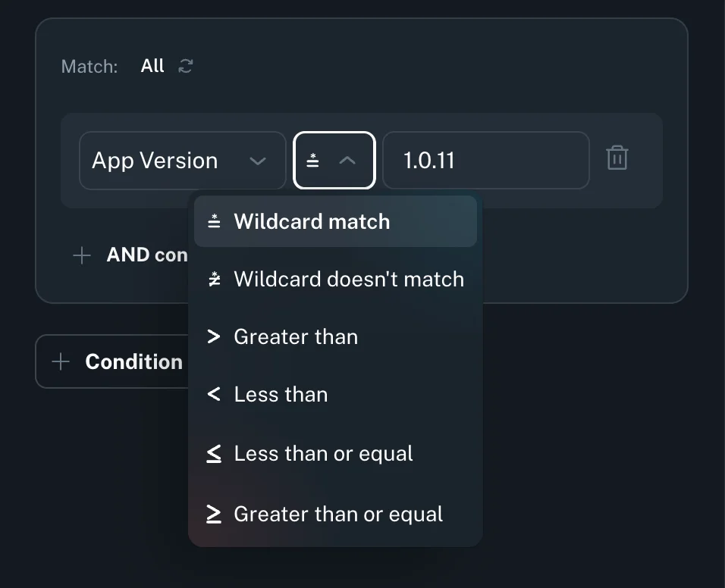Click the less-than-or-equal symbol icon

(x=214, y=454)
